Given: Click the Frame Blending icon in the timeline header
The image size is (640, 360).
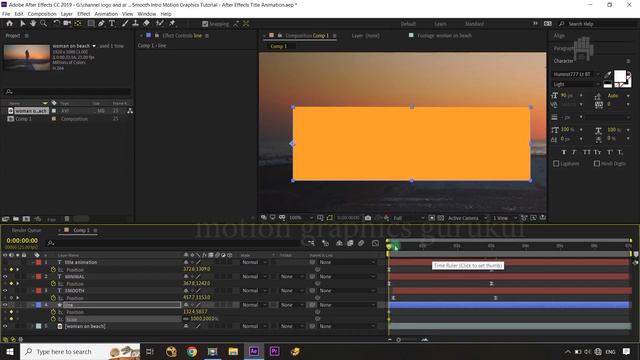Looking at the screenshot, I should click(x=350, y=243).
